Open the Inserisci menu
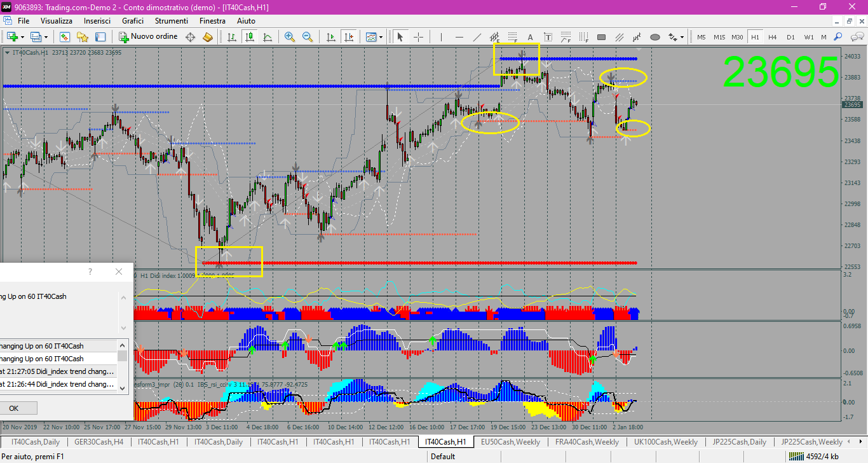This screenshot has width=868, height=463. tap(97, 21)
